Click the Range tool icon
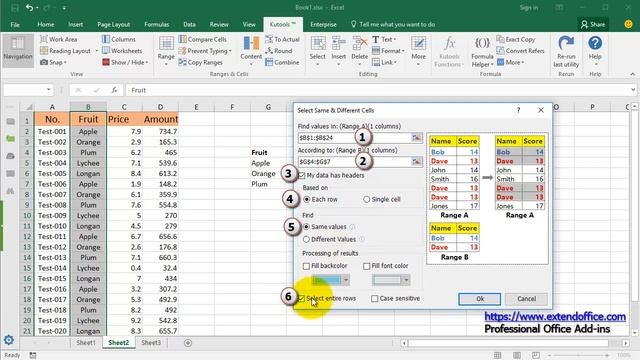 [x=166, y=43]
